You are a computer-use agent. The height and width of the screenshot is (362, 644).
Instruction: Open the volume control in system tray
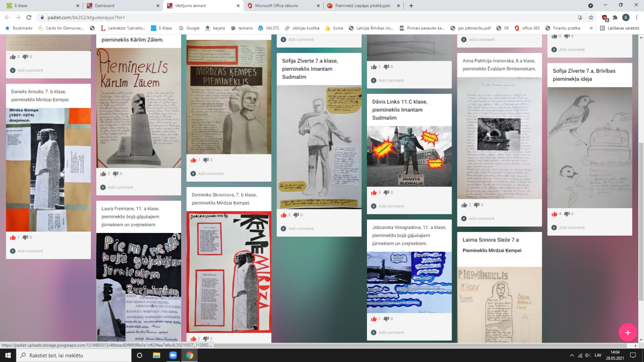tap(587, 355)
